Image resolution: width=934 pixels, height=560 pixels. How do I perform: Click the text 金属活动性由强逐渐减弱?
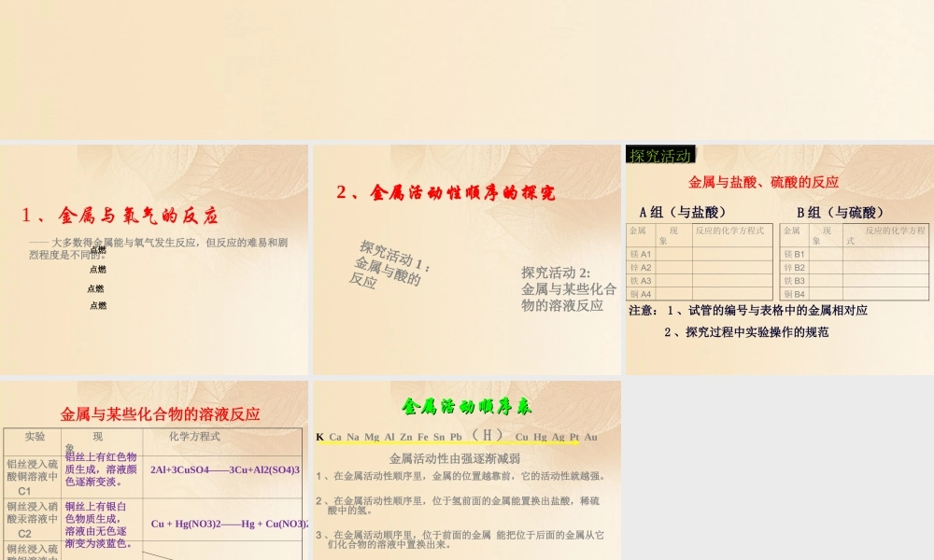point(455,458)
